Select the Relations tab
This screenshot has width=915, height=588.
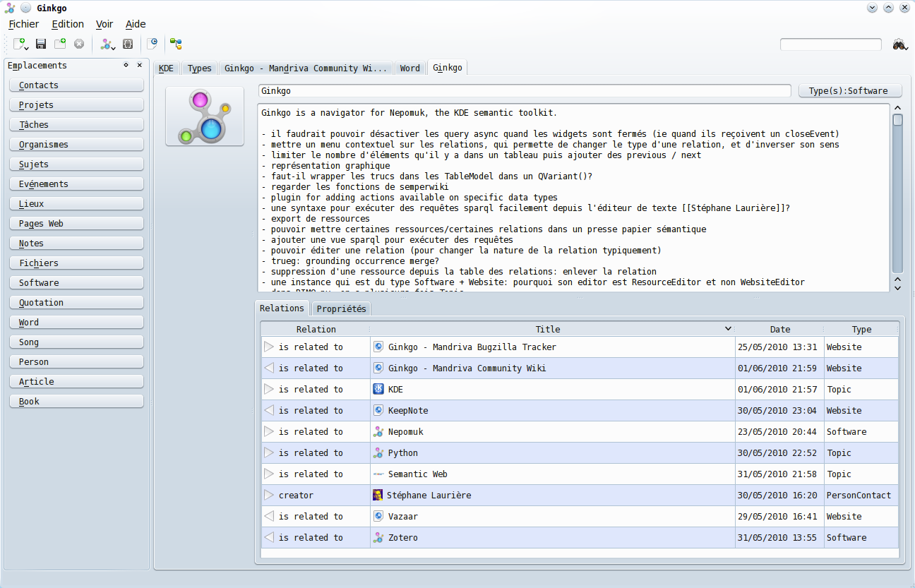click(x=282, y=308)
